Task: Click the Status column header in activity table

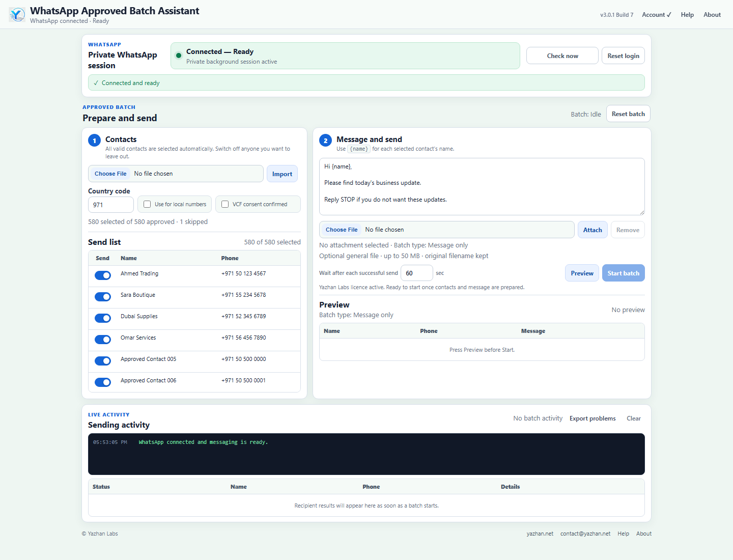Action: point(101,487)
